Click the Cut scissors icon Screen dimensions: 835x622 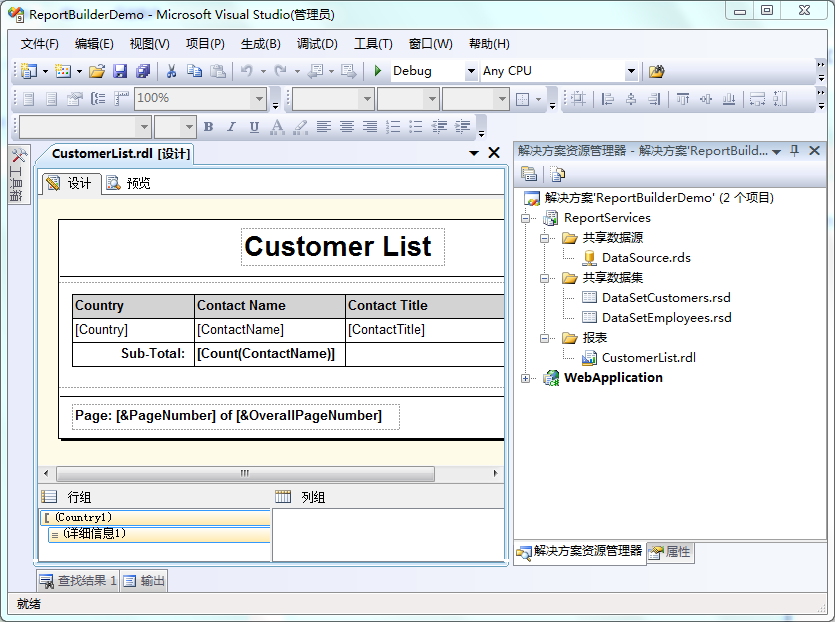click(171, 71)
